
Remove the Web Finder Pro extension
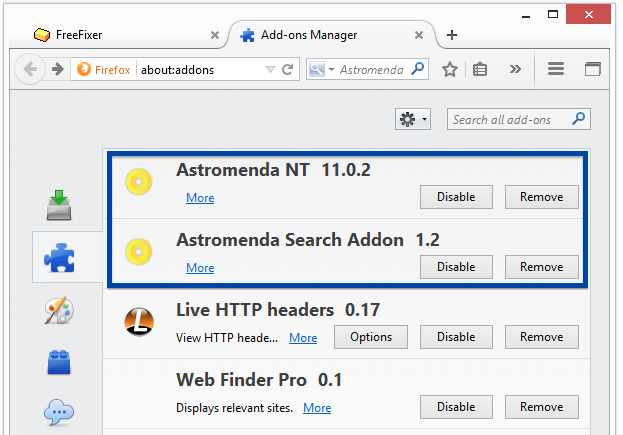542,407
